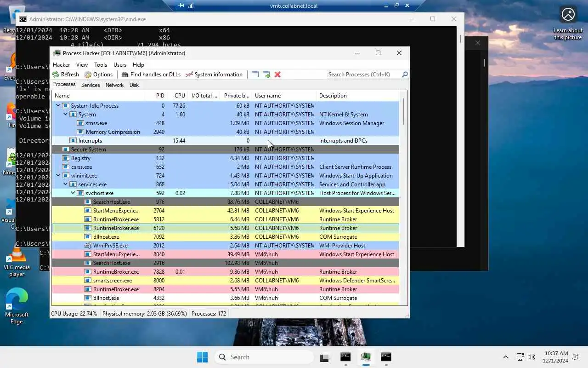Open System information window
This screenshot has width=588, height=368.
214,75
